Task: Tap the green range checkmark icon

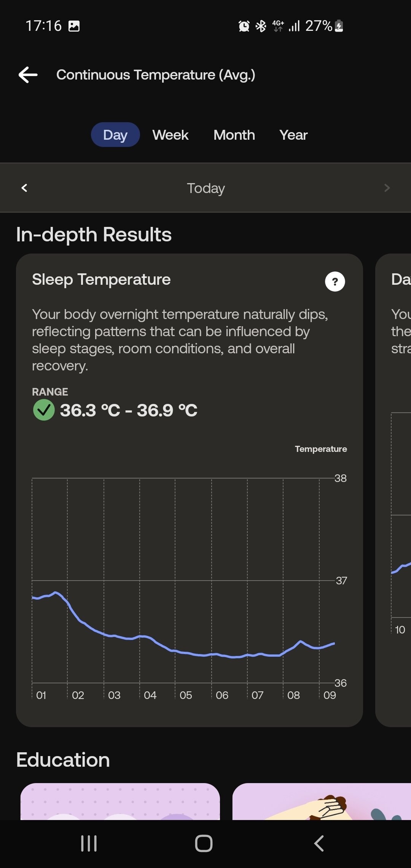Action: point(44,410)
